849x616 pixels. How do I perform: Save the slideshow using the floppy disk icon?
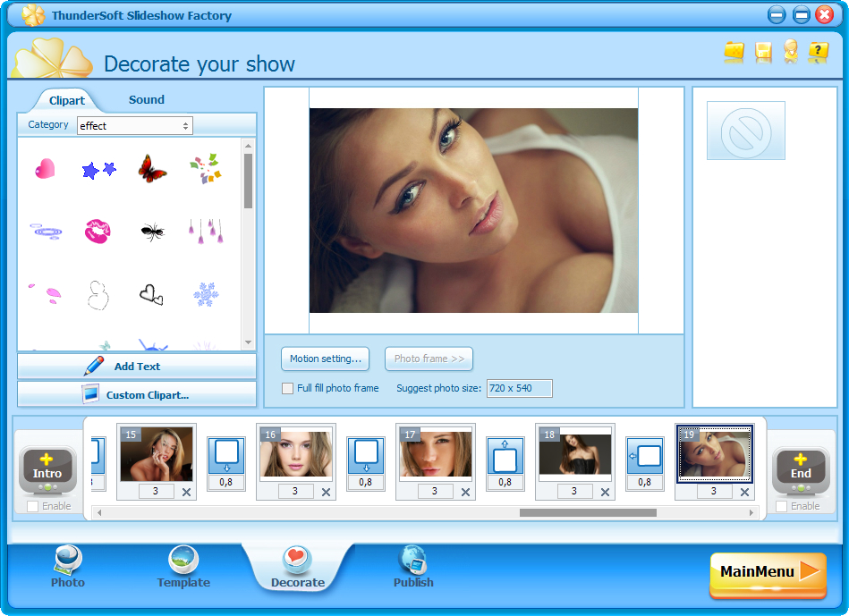click(761, 53)
